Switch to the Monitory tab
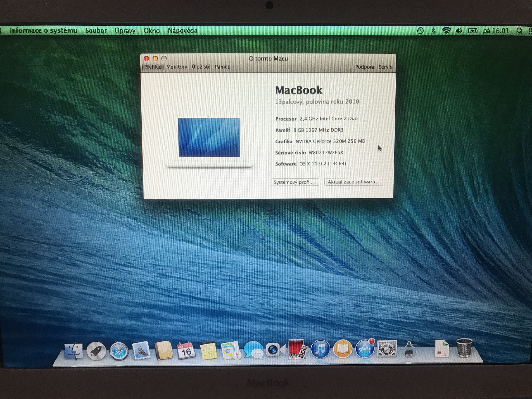Screen dimensions: 532x399 [177, 67]
